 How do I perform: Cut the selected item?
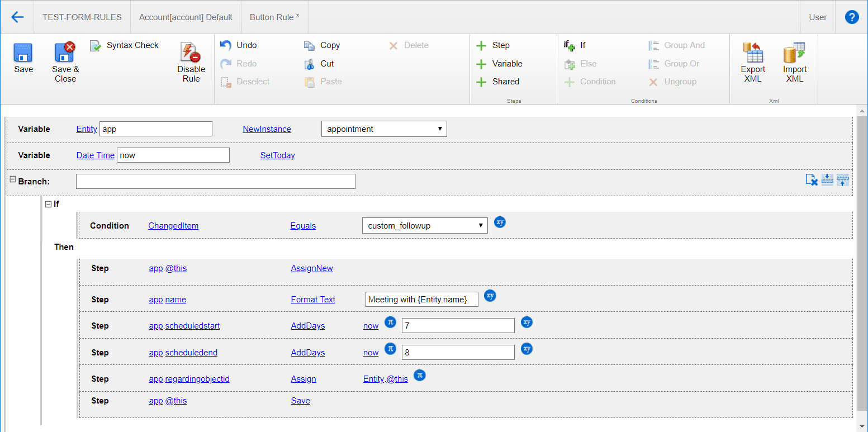tap(319, 64)
